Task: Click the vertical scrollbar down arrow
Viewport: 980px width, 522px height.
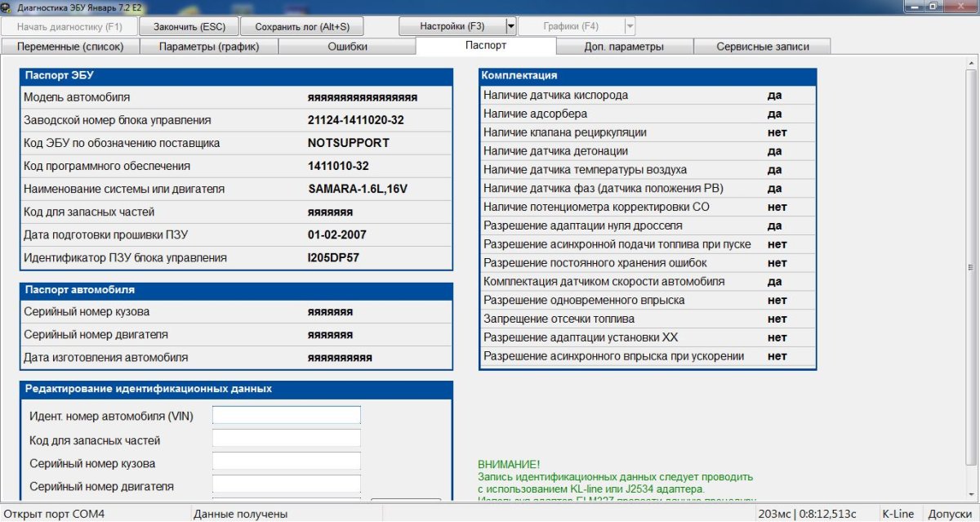Action: 972,496
